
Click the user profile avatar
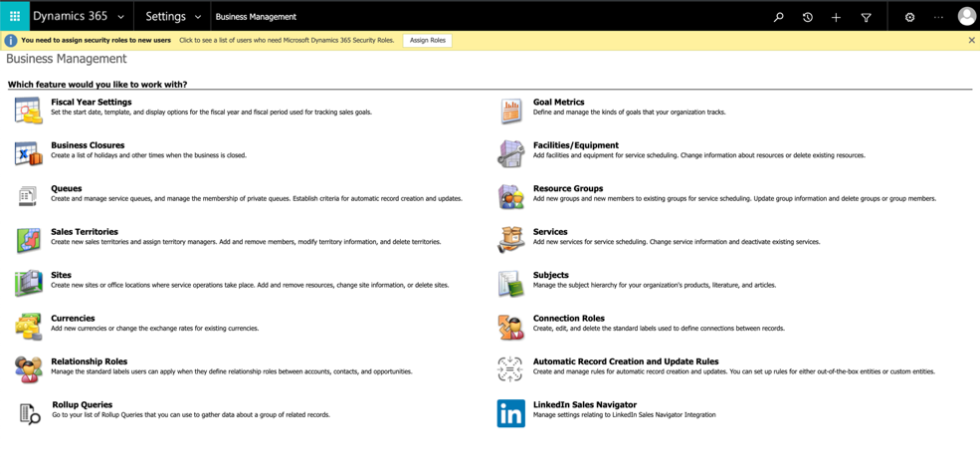tap(966, 17)
